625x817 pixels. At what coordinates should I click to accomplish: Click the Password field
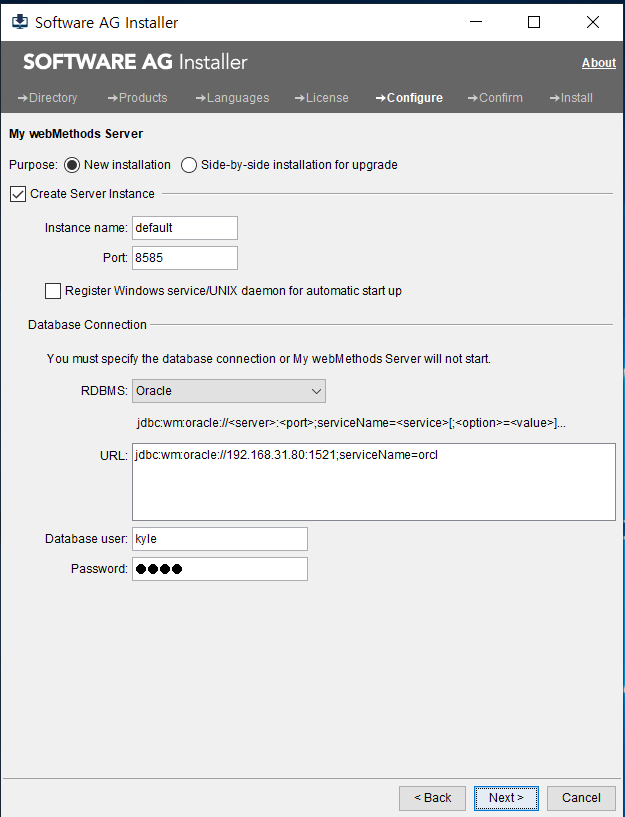click(220, 569)
